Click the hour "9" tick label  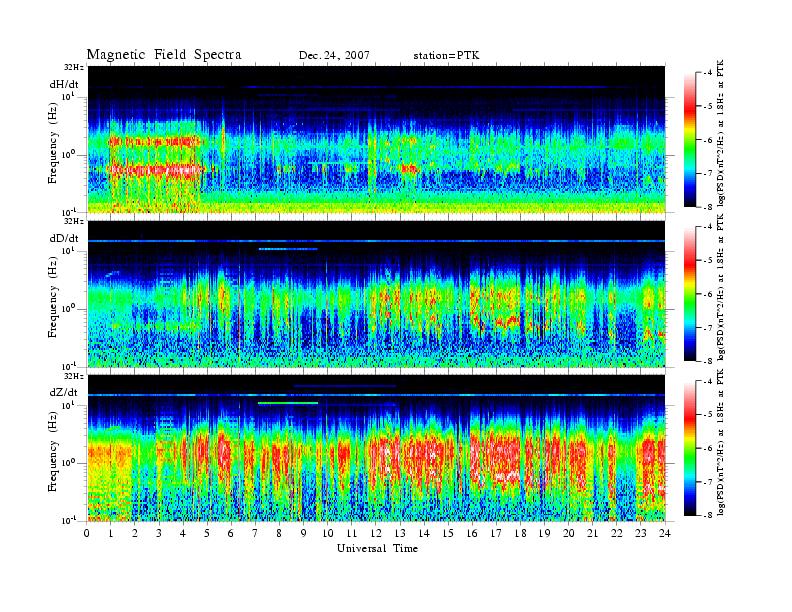click(x=304, y=533)
